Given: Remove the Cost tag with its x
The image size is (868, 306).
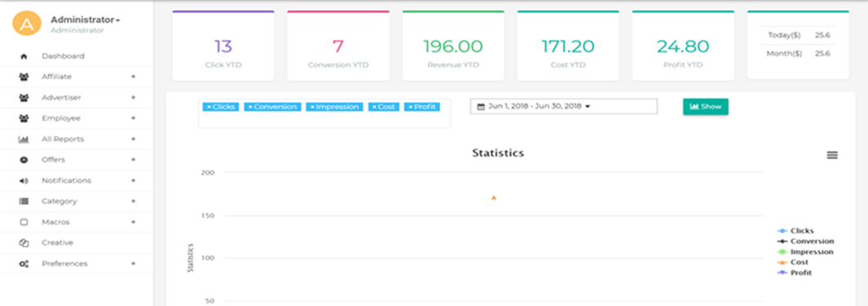Looking at the screenshot, I should coord(375,107).
